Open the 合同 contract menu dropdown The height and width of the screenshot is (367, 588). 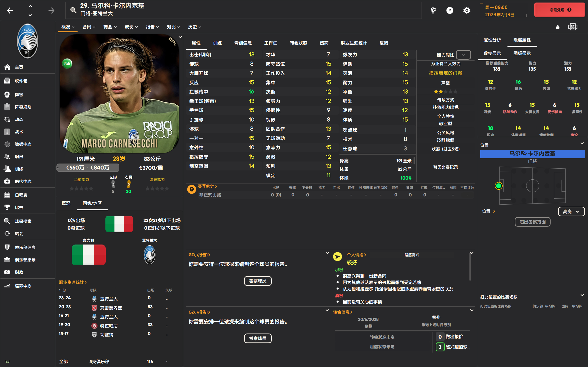(89, 27)
